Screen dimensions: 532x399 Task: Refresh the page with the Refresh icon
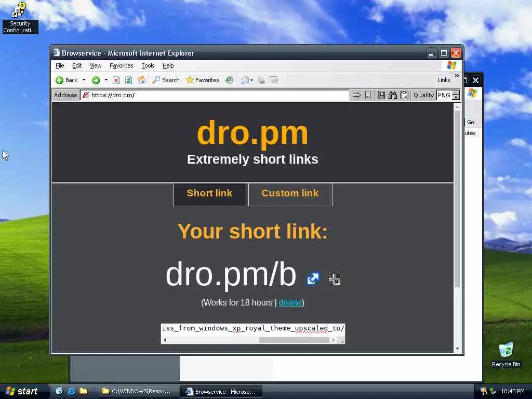[128, 80]
